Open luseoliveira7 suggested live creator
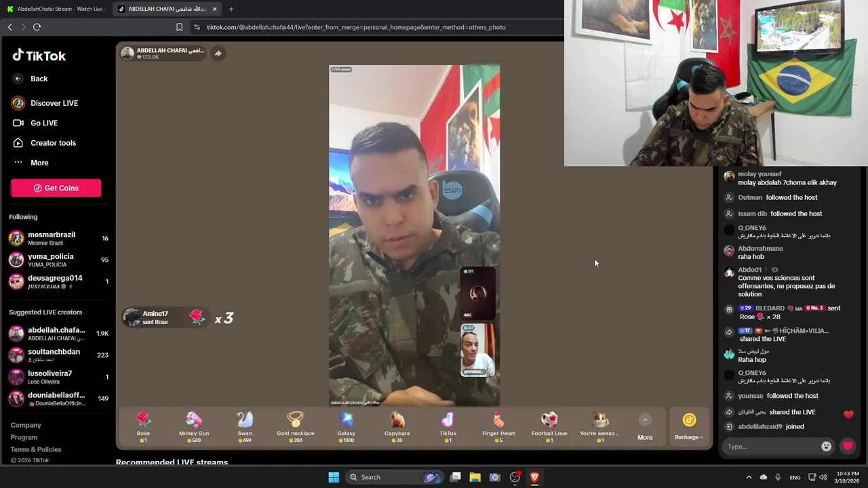The image size is (868, 488). (58, 377)
